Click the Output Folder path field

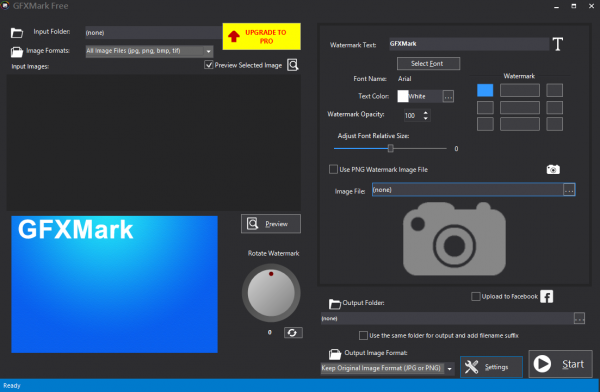click(x=447, y=318)
